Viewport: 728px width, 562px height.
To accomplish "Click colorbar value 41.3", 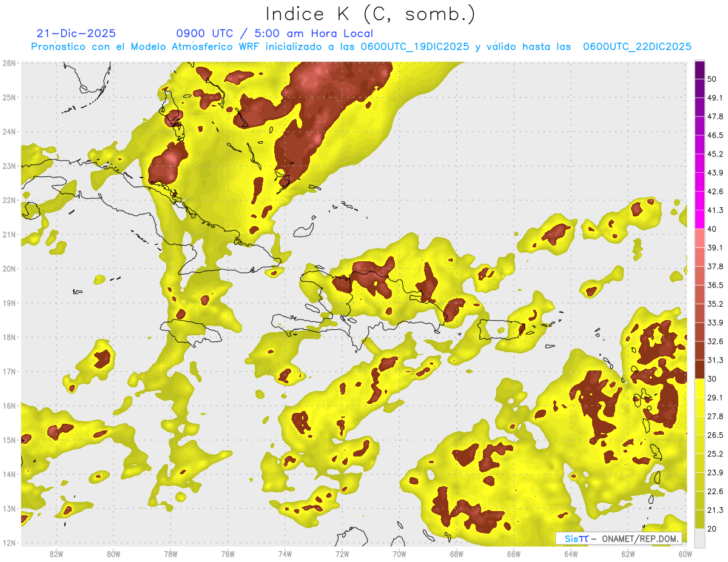I will coord(715,210).
